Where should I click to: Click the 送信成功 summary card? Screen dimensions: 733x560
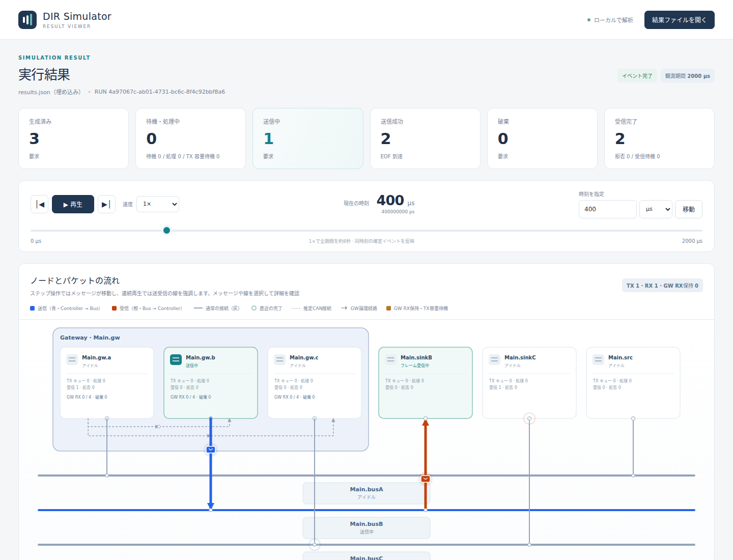(x=425, y=138)
